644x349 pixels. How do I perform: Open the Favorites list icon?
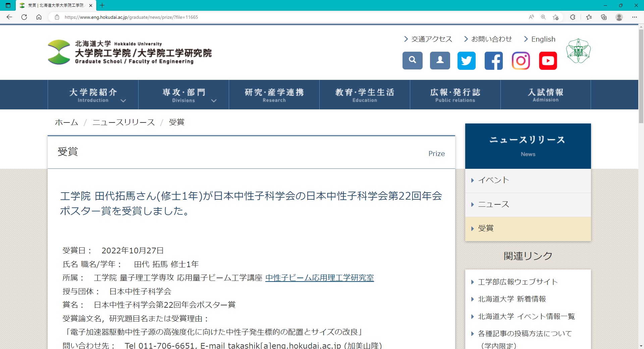tap(589, 17)
